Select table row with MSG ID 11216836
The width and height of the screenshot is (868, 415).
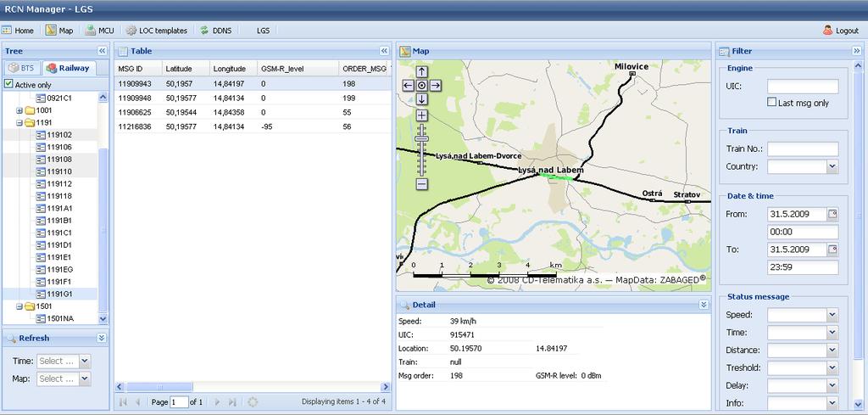click(x=253, y=126)
